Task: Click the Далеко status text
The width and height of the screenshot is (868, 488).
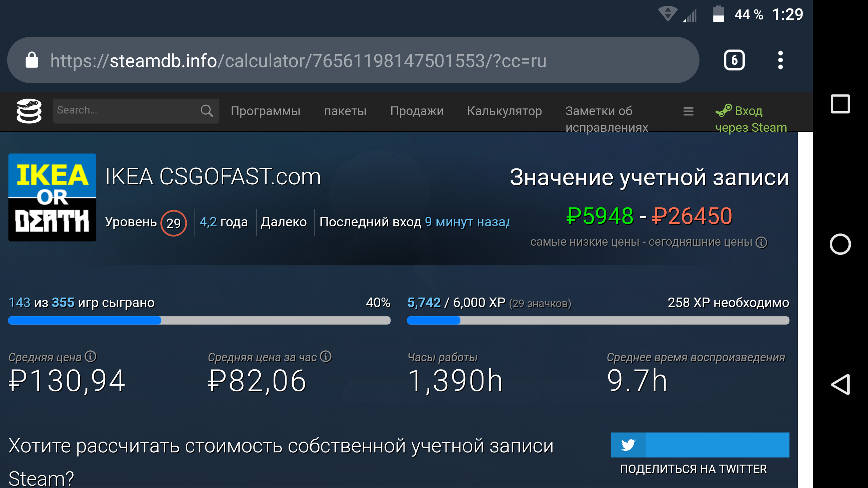Action: [x=284, y=222]
